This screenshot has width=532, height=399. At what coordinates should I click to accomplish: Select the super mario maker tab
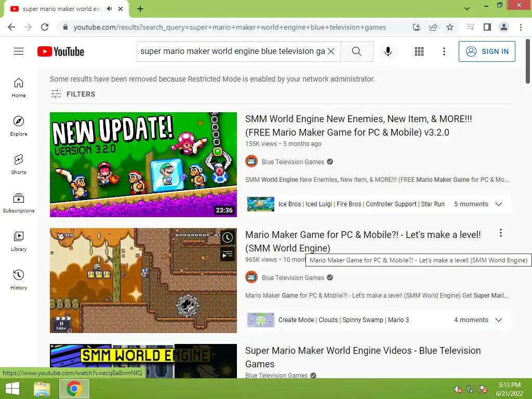62,9
